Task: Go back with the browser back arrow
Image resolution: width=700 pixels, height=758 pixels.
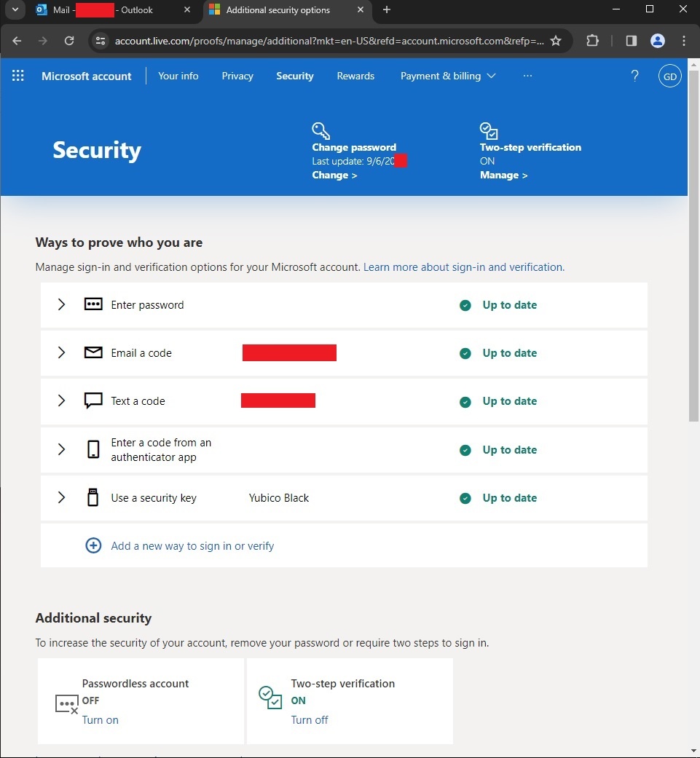Action: [x=17, y=41]
